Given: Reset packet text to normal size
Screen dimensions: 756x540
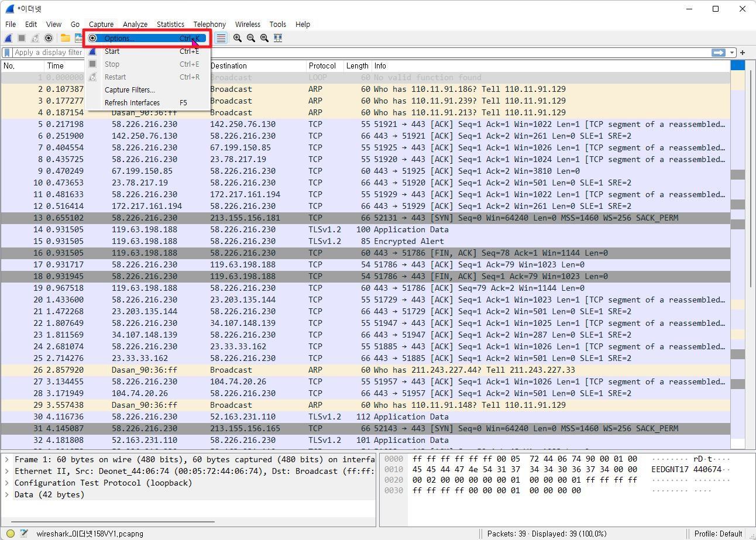Looking at the screenshot, I should point(264,38).
